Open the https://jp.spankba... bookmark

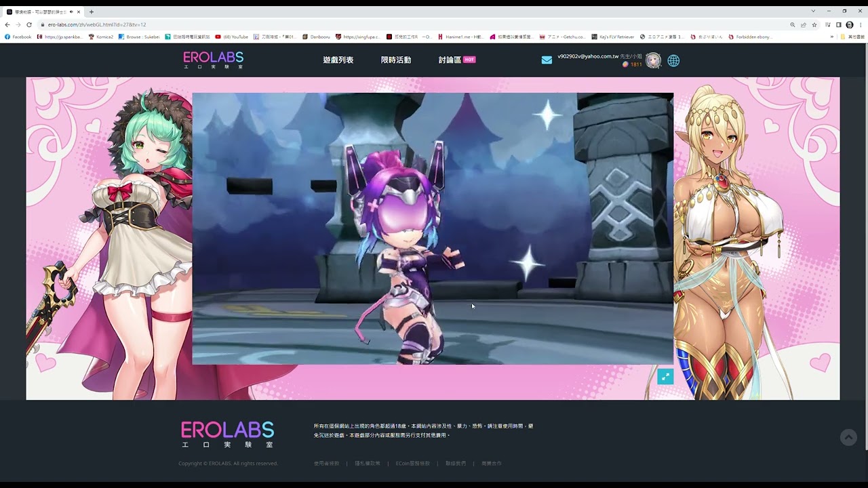click(60, 37)
